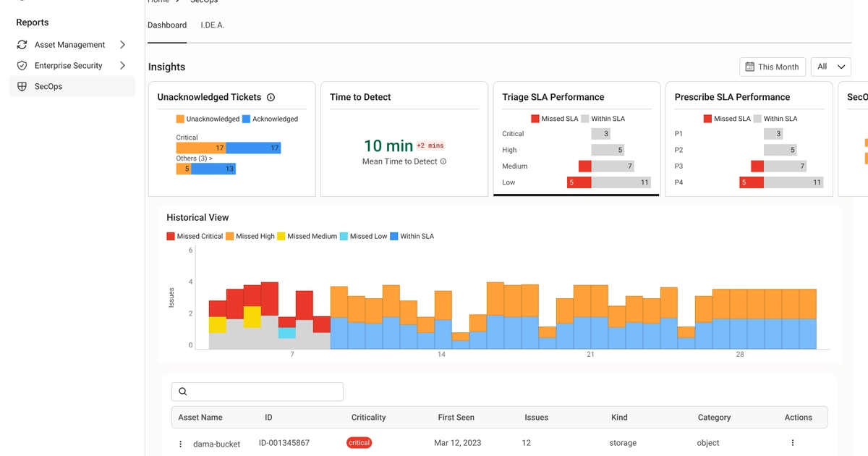The height and width of the screenshot is (456, 868).
Task: Click ID-001345867 in the table
Action: 284,443
